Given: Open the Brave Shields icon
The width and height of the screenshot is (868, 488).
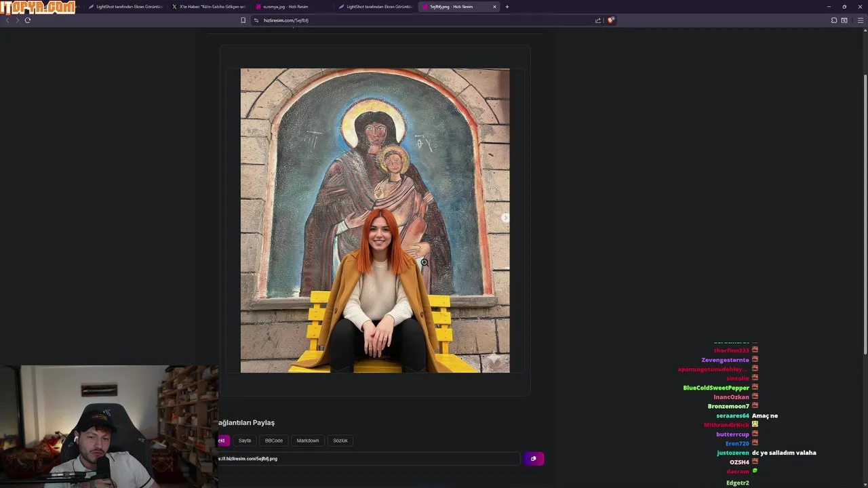Looking at the screenshot, I should point(610,20).
